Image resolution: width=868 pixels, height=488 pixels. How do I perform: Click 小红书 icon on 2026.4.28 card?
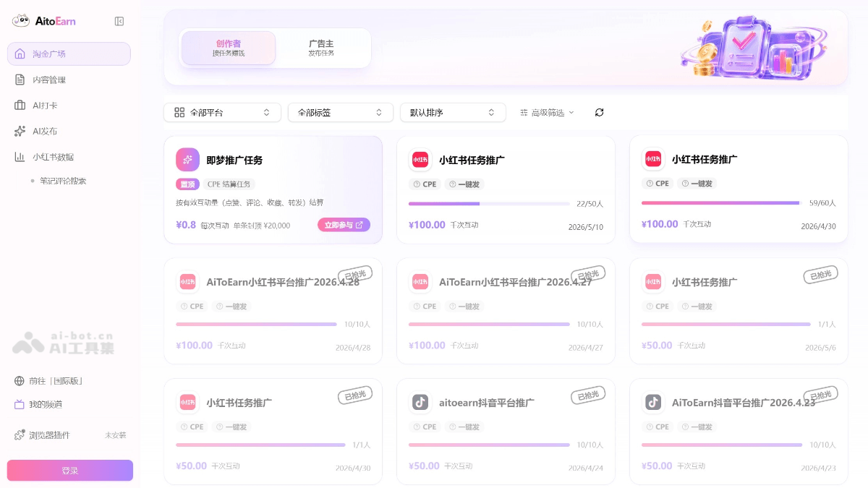pyautogui.click(x=187, y=282)
